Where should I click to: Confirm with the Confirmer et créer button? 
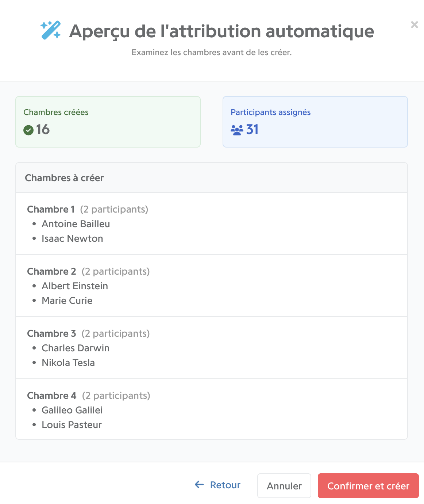coord(368,486)
